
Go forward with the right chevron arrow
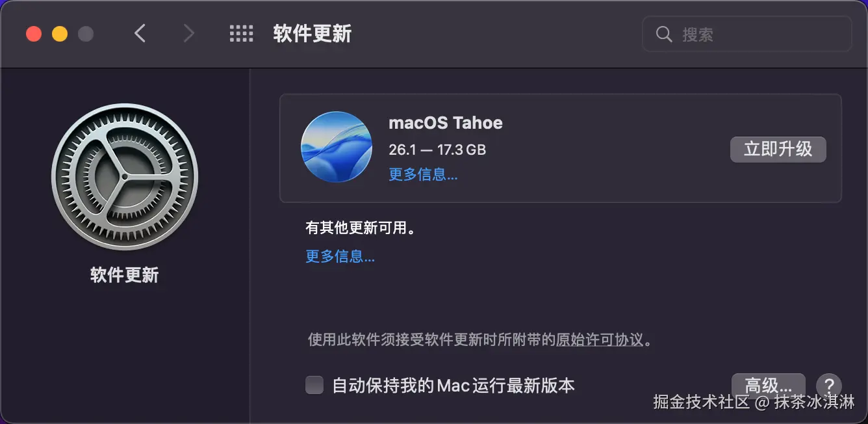tap(188, 34)
